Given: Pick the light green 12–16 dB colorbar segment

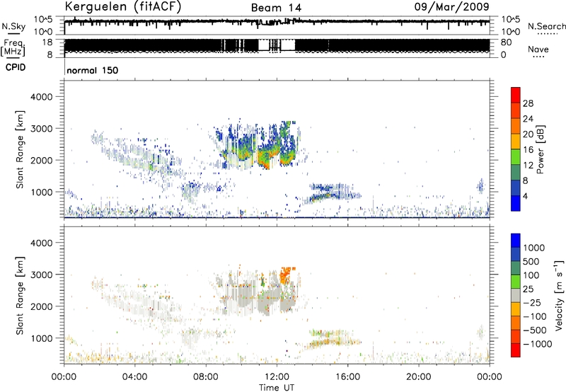Looking at the screenshot, I should [x=516, y=157].
